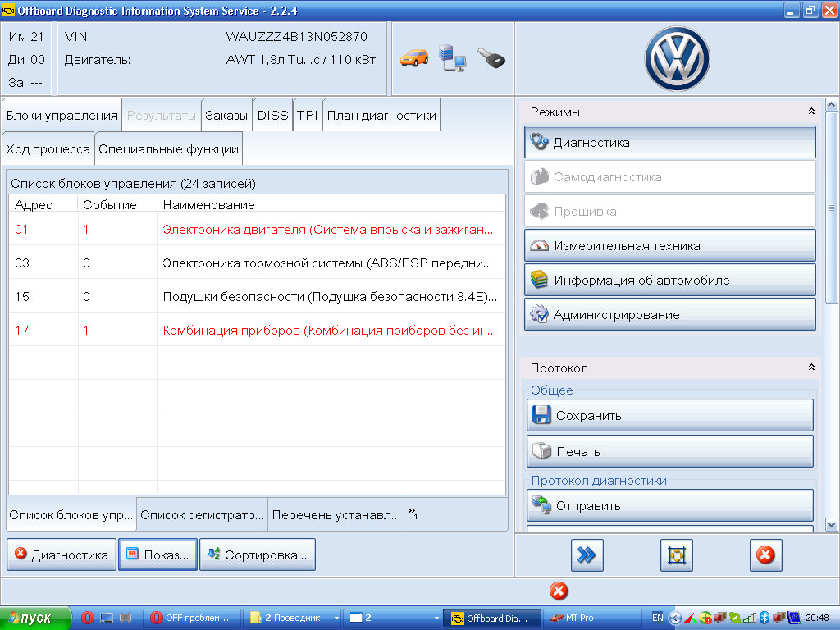Click the Диагностика button below control unit list

click(x=62, y=555)
